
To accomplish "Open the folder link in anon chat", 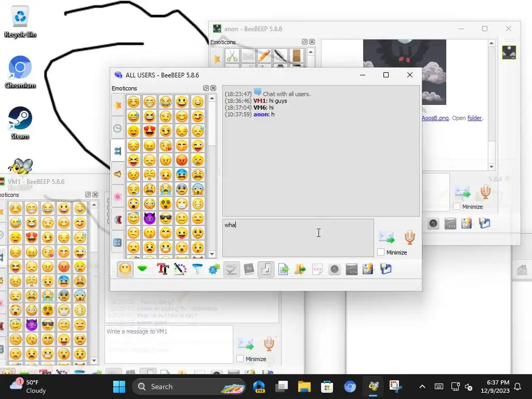I will point(475,118).
